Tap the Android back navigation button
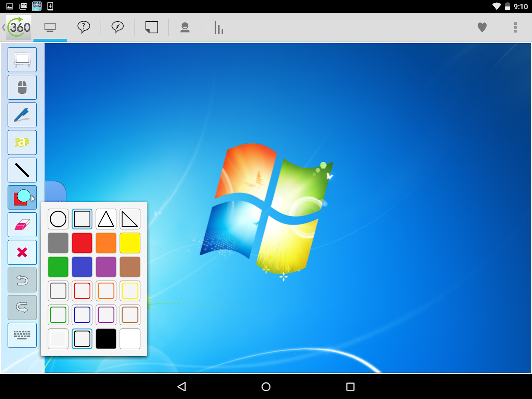The height and width of the screenshot is (399, 532). click(182, 387)
